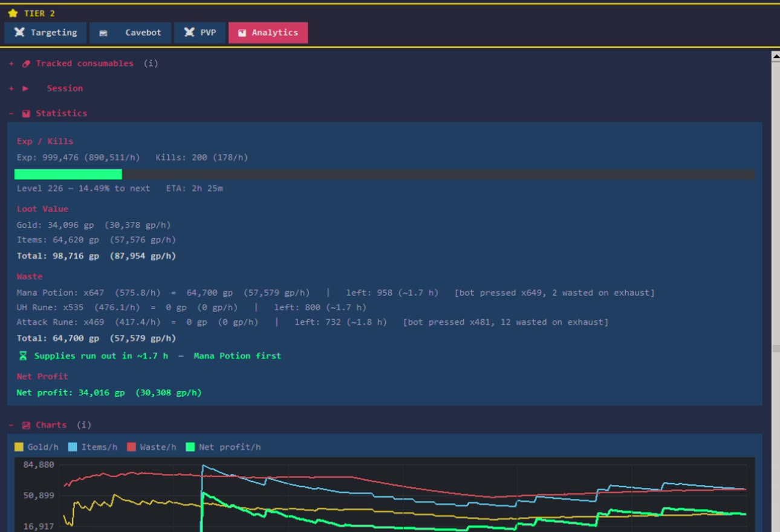Screen dimensions: 780x532
Task: Click the Attack Rune: x469 waste line
Action: click(x=313, y=322)
